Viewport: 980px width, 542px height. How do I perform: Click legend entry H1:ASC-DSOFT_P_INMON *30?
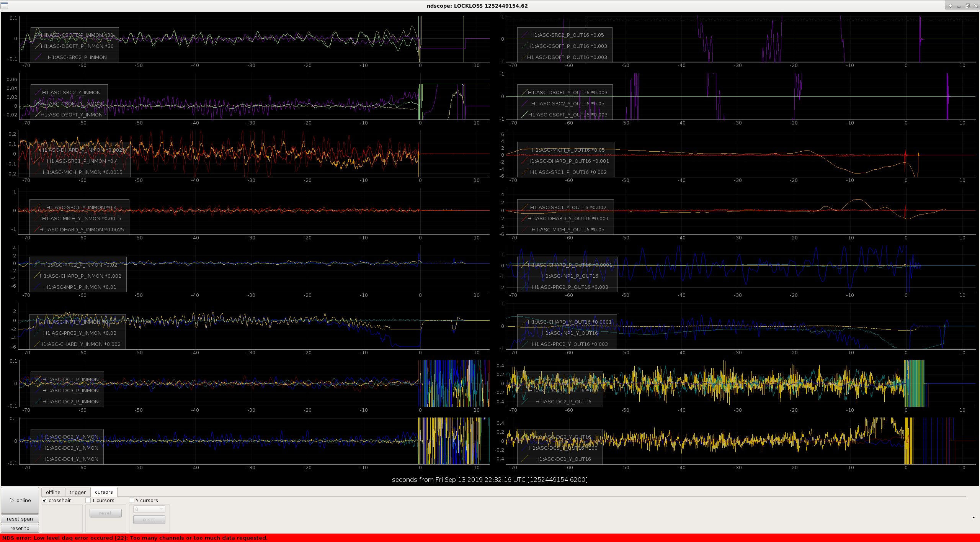point(77,46)
